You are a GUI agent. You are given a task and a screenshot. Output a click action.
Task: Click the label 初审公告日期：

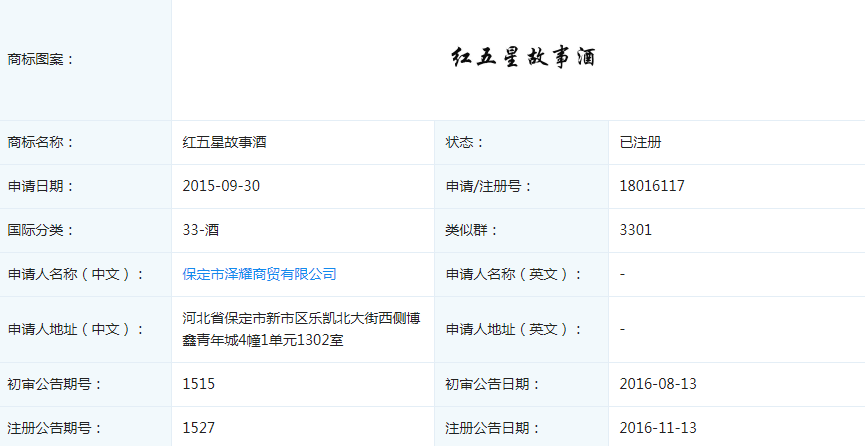pos(493,384)
